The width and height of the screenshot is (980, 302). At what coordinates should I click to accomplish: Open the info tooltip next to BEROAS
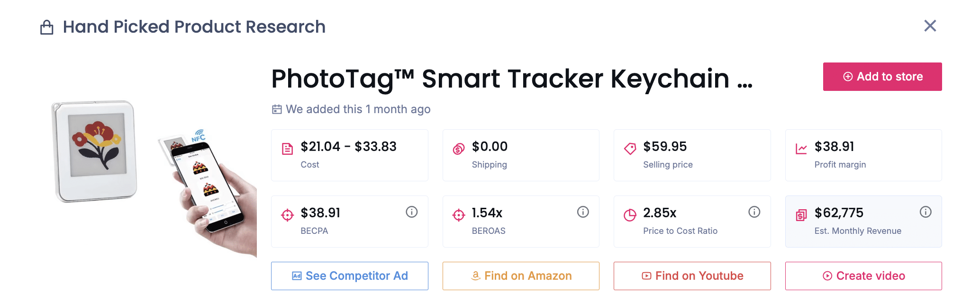[583, 212]
